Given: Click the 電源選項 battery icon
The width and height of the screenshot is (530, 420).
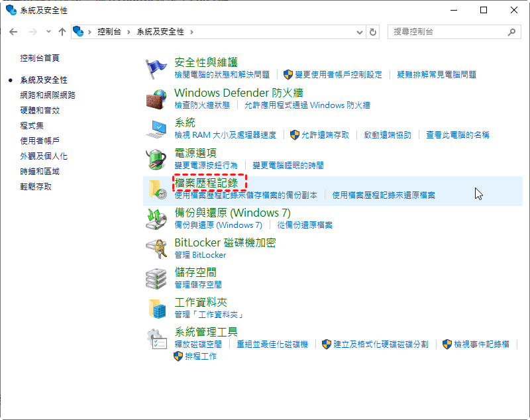Looking at the screenshot, I should click(156, 159).
